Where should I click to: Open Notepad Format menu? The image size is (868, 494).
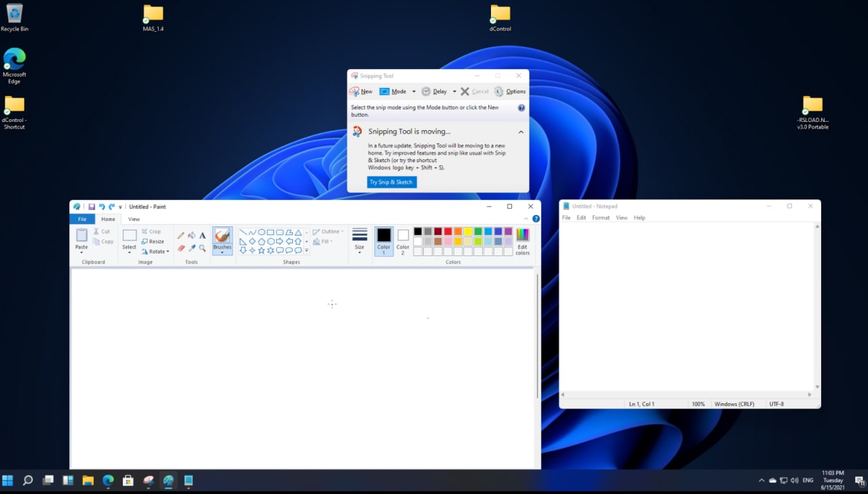pyautogui.click(x=601, y=218)
